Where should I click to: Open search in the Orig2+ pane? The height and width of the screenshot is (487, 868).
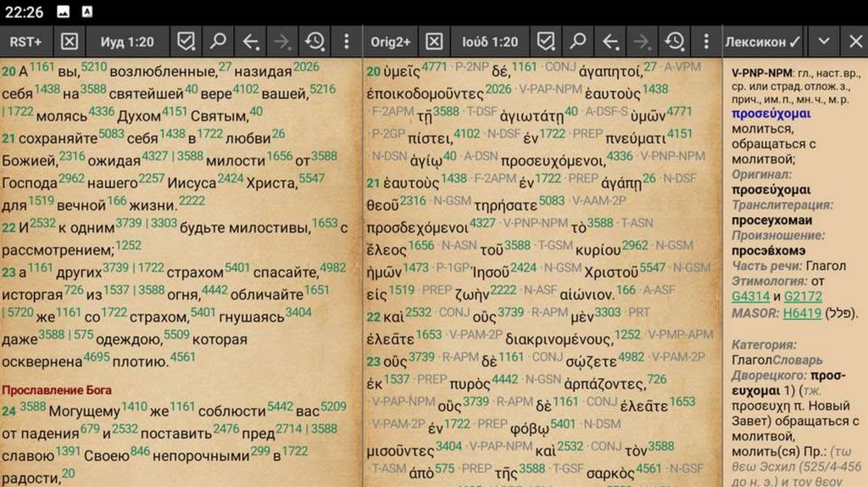click(x=578, y=42)
